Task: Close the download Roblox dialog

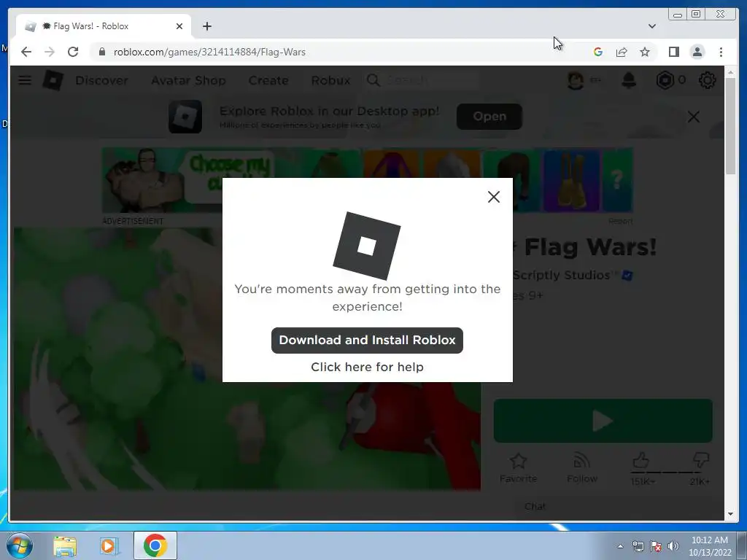Action: click(494, 197)
